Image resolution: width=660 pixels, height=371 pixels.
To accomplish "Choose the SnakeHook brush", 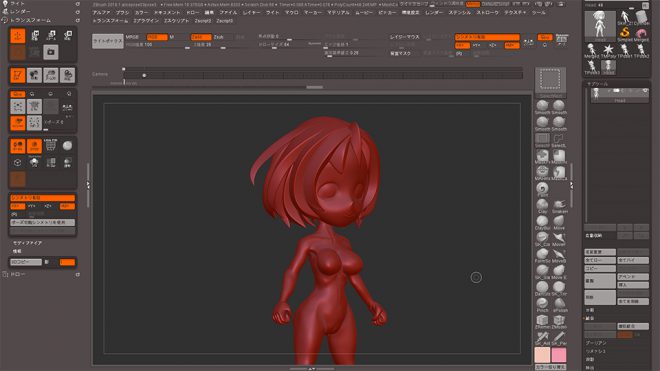I will (559, 205).
